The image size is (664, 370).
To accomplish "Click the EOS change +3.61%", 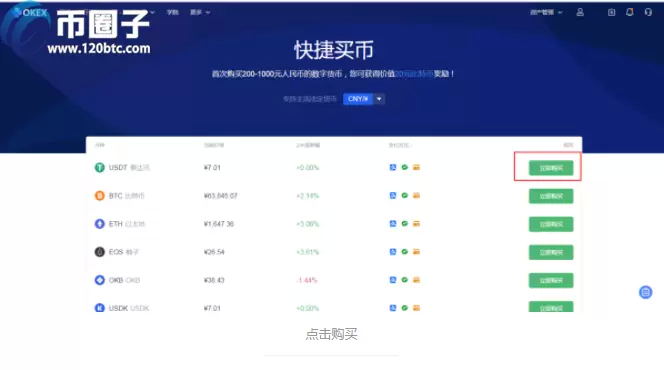I will (307, 252).
